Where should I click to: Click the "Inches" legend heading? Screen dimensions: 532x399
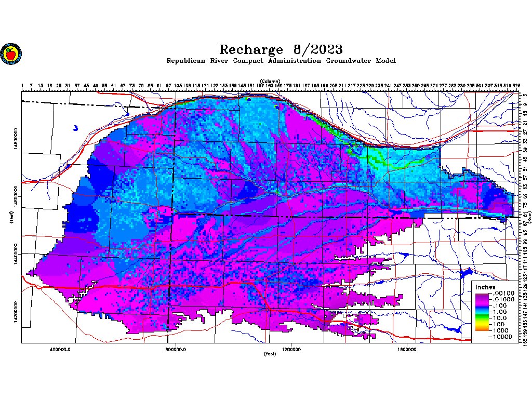pyautogui.click(x=485, y=287)
